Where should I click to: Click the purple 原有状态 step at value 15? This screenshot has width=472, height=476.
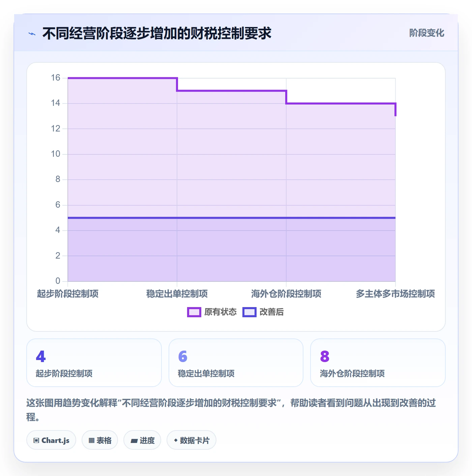[x=232, y=91]
